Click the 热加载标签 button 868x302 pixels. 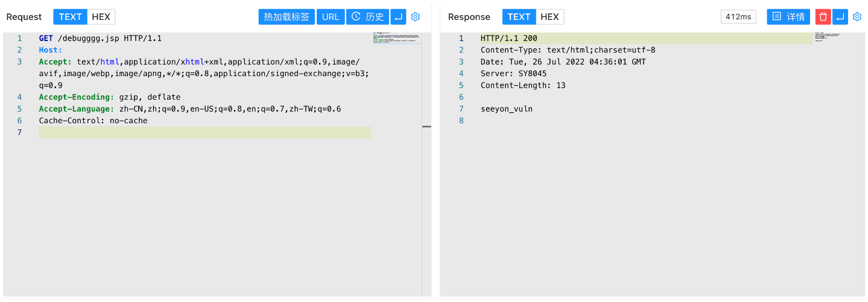coord(287,17)
